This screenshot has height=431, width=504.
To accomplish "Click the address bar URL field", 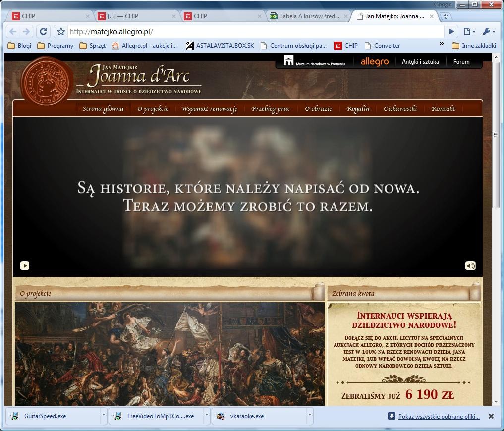I will click(248, 32).
